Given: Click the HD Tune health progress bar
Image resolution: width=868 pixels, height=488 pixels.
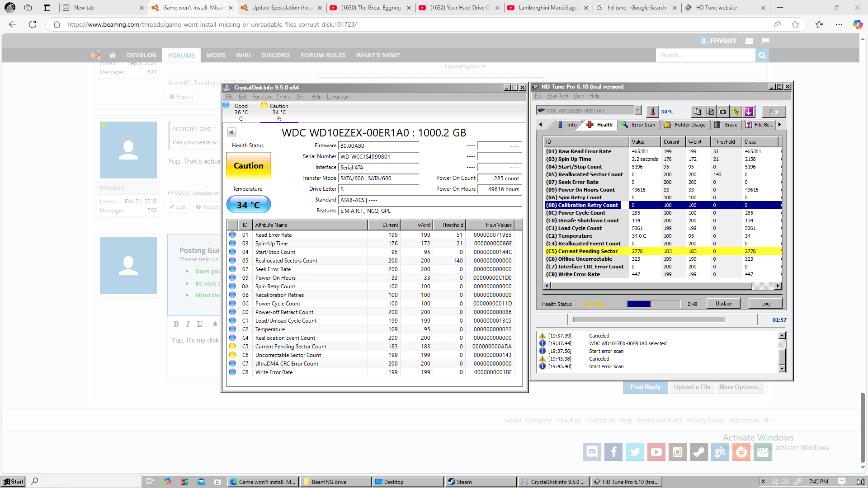Looking at the screenshot, I should click(x=654, y=304).
